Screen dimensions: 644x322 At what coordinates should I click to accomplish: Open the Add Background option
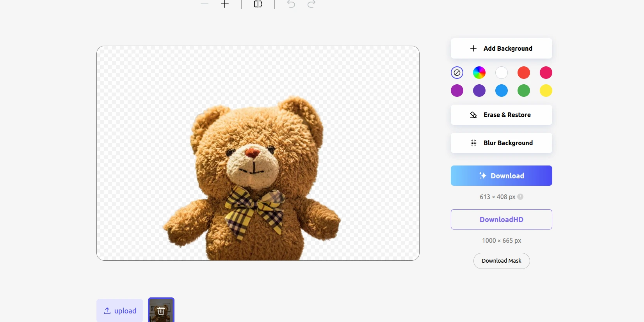point(502,48)
